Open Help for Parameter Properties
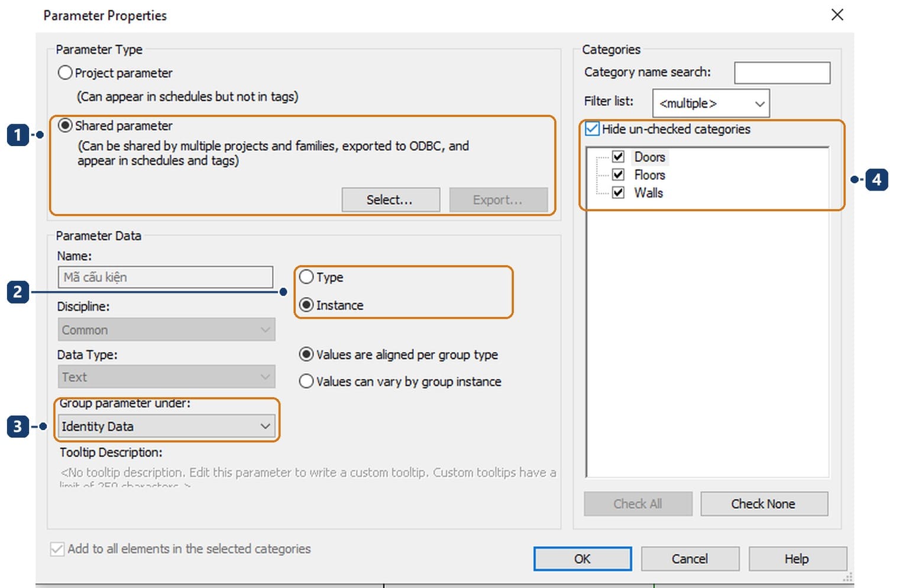Screen dimensions: 899x588 797,558
